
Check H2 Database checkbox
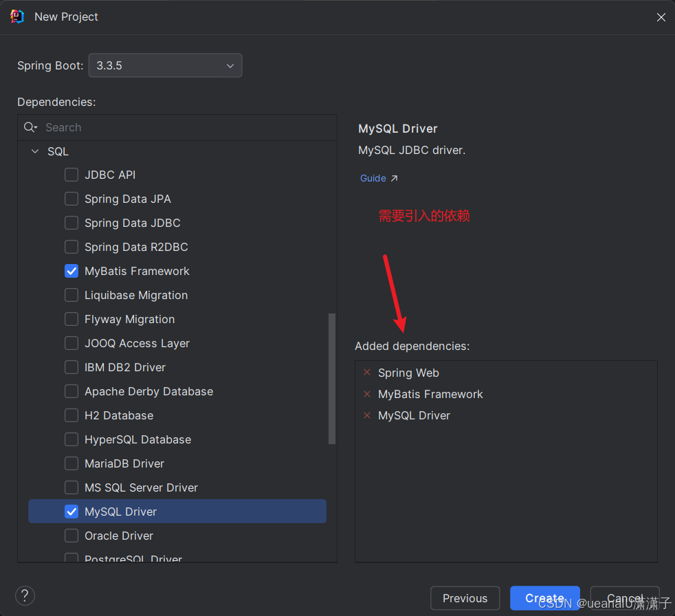pyautogui.click(x=71, y=415)
